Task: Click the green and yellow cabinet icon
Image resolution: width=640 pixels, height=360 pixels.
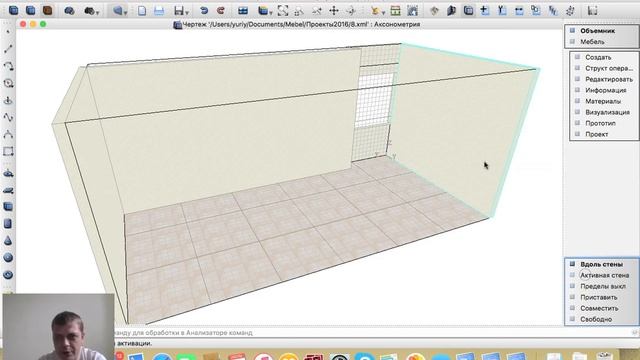Action: point(395,11)
